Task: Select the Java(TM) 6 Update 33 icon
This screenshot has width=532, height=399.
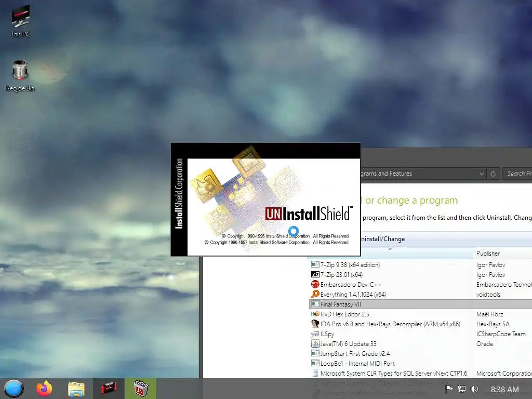Action: [315, 344]
